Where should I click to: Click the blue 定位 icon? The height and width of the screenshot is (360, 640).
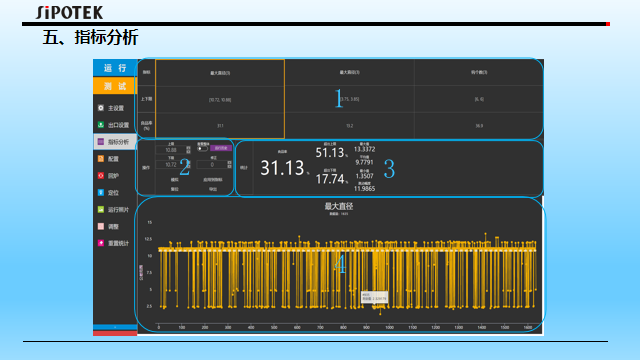(101, 192)
